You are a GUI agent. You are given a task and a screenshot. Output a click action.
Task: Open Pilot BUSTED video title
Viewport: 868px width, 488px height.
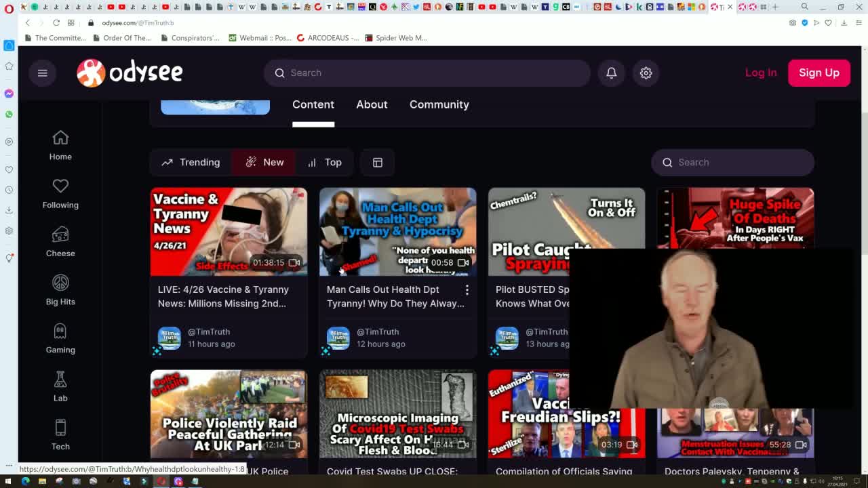pyautogui.click(x=532, y=296)
